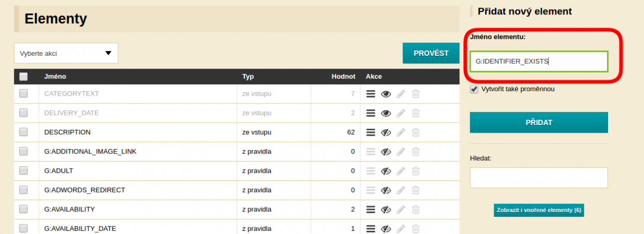Viewport: 644px width, 234px height.
Task: Click trash icon for G:AVAILABILITY_DATE row
Action: point(415,229)
